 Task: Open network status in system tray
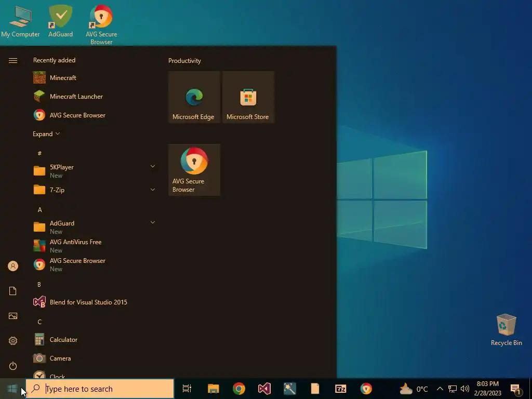coord(453,389)
